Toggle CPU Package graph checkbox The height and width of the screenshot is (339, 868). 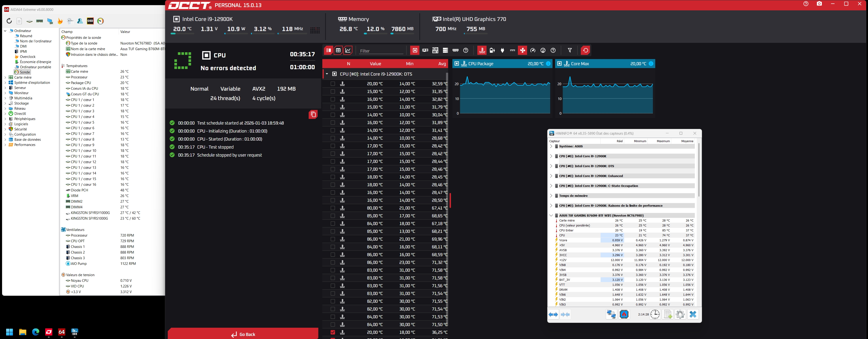457,64
